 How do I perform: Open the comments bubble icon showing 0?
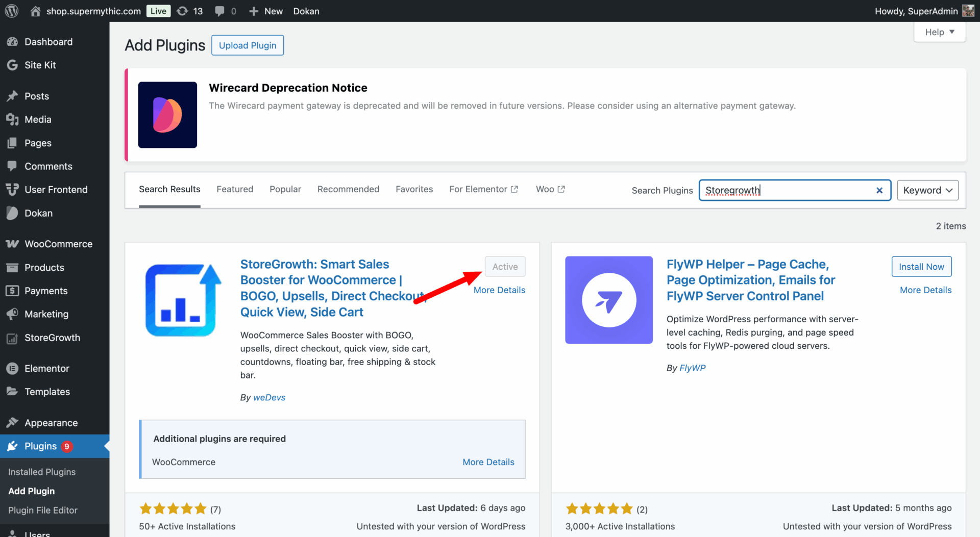click(x=219, y=11)
